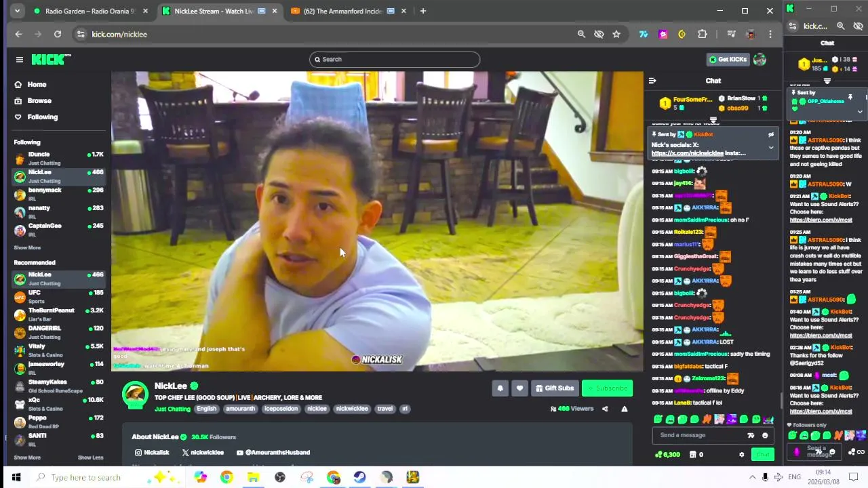This screenshot has height=488, width=868.
Task: Open Windows Start menu
Action: [16, 477]
